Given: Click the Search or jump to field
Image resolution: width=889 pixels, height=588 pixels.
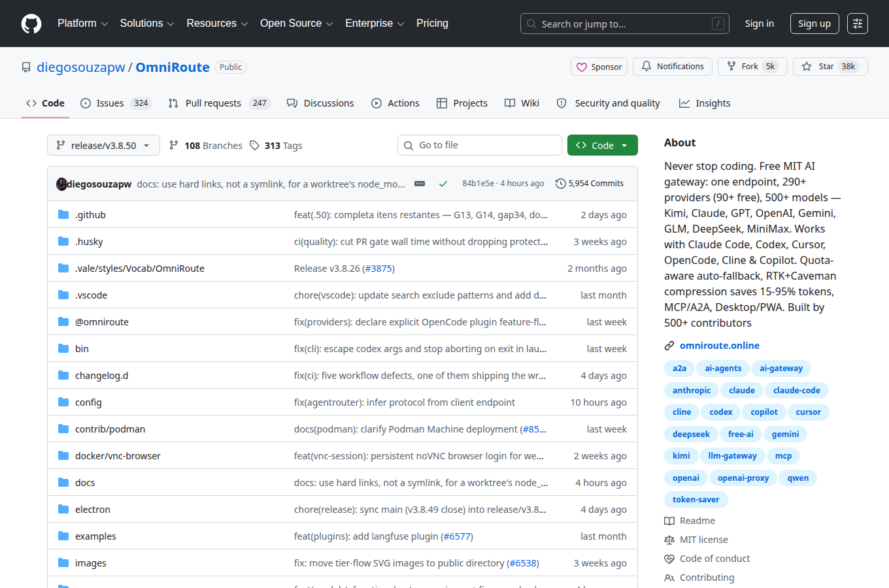Looking at the screenshot, I should 625,24.
